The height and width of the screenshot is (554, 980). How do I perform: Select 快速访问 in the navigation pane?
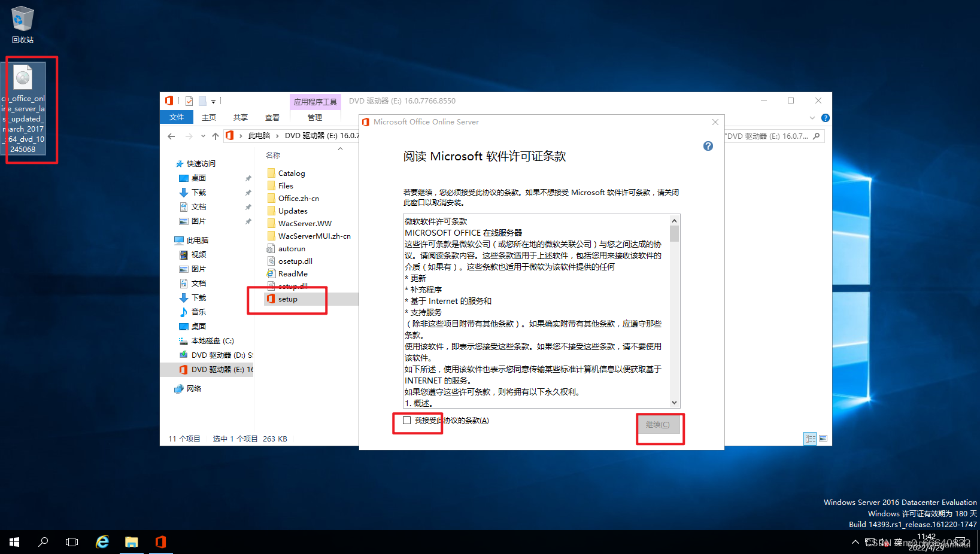(201, 163)
